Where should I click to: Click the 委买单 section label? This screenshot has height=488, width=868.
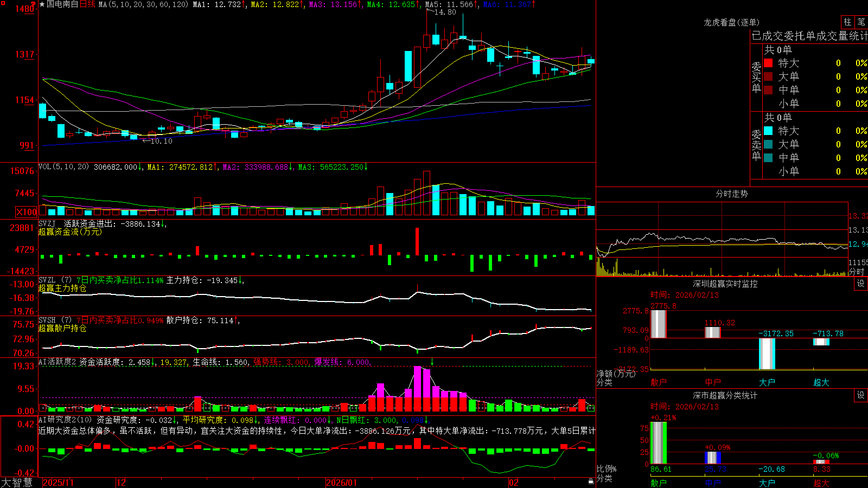pos(756,78)
